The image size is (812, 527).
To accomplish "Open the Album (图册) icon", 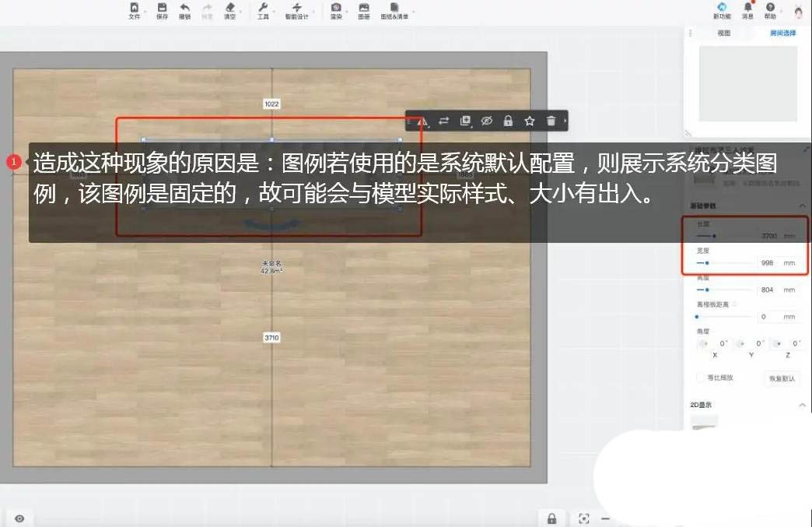I will tap(363, 10).
